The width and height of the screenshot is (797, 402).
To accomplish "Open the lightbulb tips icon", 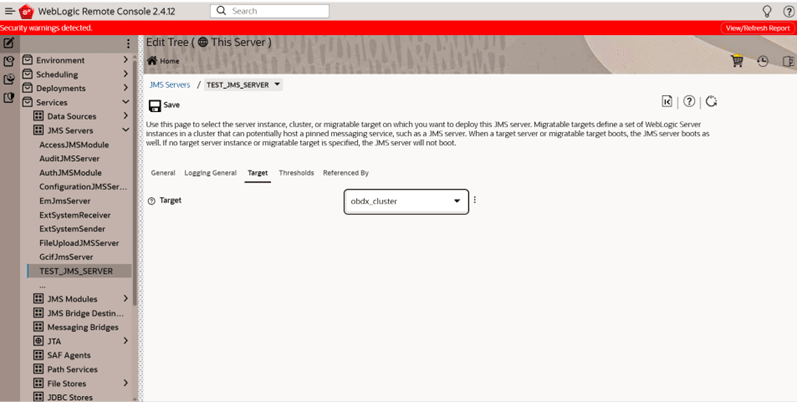I will coord(767,11).
